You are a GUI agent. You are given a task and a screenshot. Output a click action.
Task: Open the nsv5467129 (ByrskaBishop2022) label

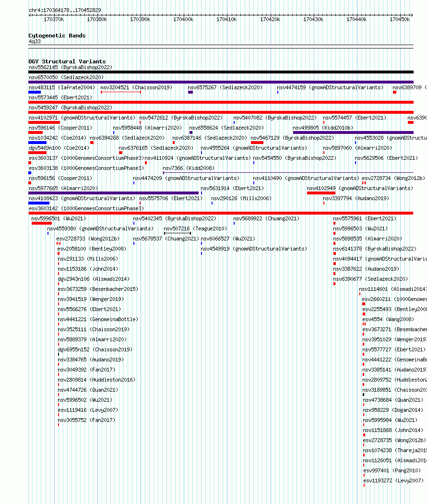(x=292, y=138)
